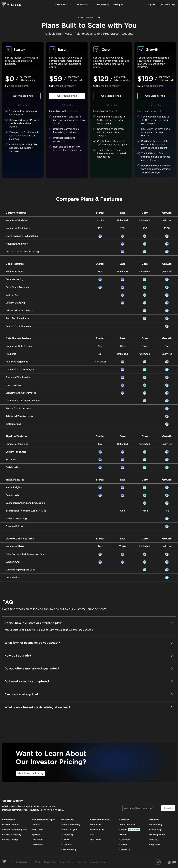Open the YouTube icon in the footer

point(174,862)
